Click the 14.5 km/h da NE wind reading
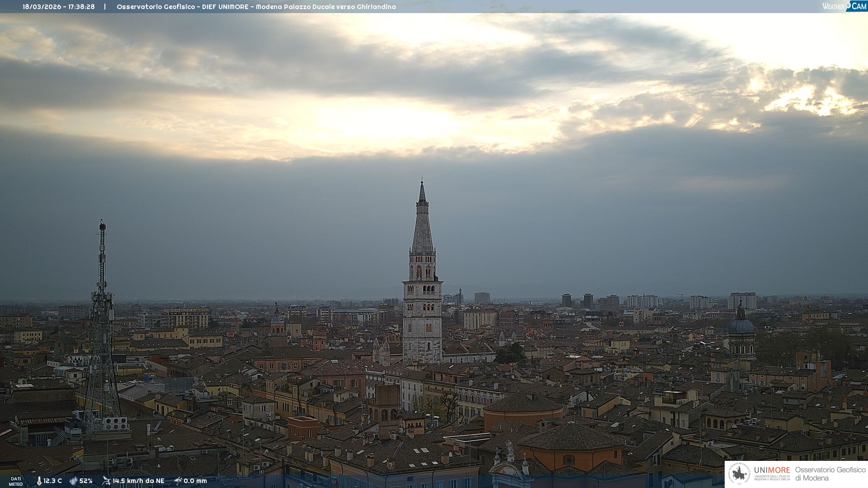This screenshot has height=488, width=868. pos(138,481)
